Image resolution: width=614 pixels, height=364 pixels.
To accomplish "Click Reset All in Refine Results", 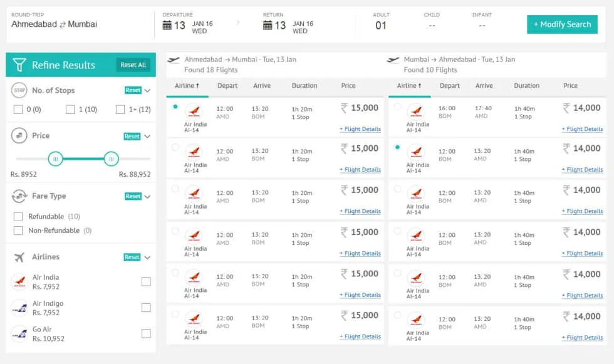I will point(133,65).
